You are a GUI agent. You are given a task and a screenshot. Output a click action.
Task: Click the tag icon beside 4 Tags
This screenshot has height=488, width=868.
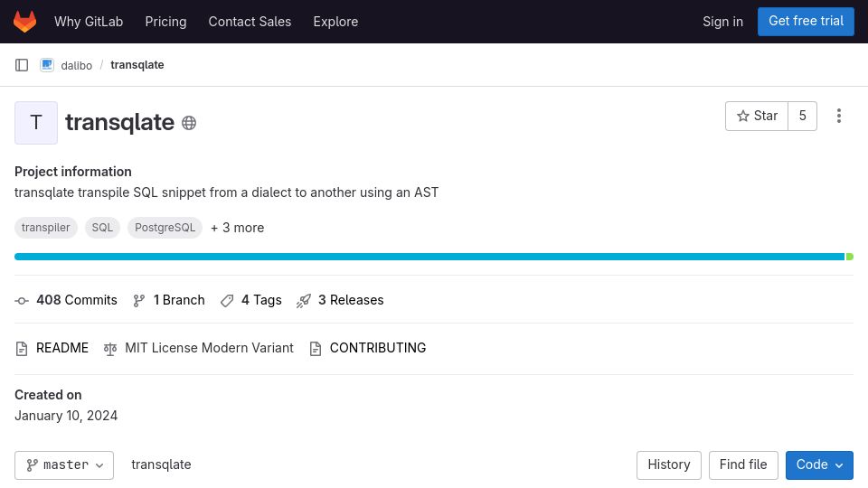pos(227,300)
